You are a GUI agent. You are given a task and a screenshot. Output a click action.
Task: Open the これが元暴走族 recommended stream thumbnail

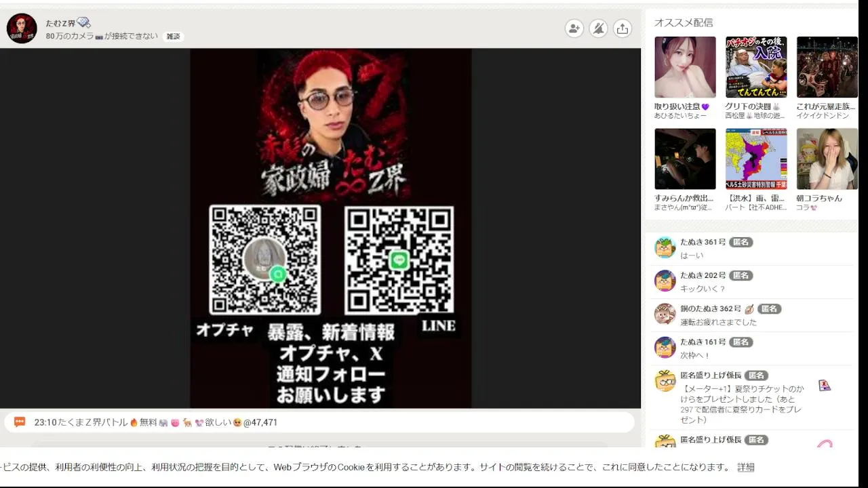[827, 67]
